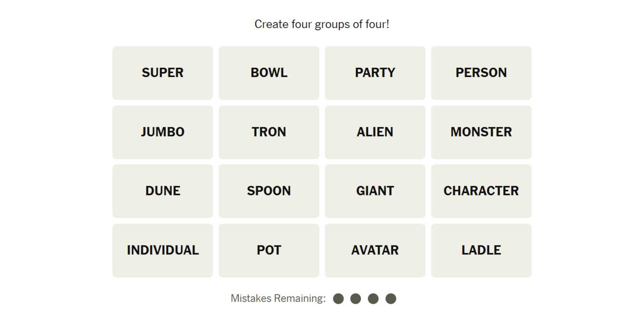Click the last mistakes remaining dot

391,299
